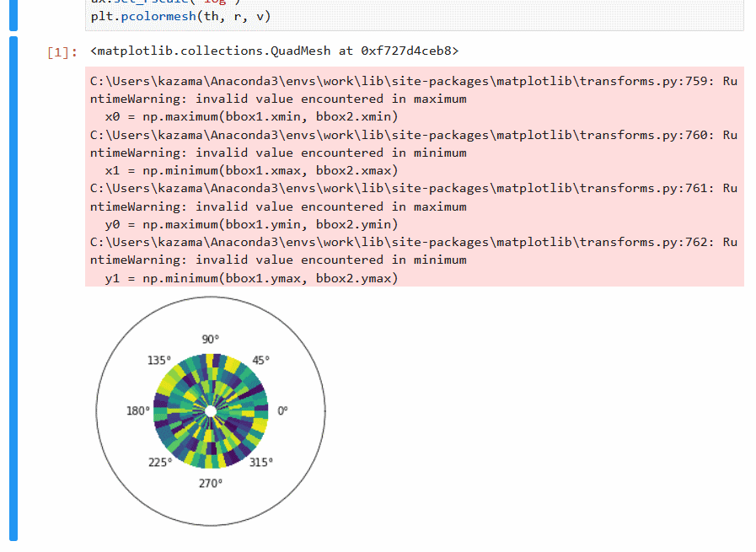Click the transforms.py:759 warning path line
Image resolution: width=756 pixels, height=552 pixels.
click(413, 81)
